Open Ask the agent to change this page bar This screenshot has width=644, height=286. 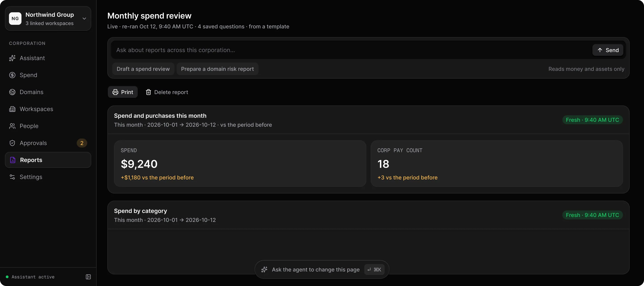[322, 269]
